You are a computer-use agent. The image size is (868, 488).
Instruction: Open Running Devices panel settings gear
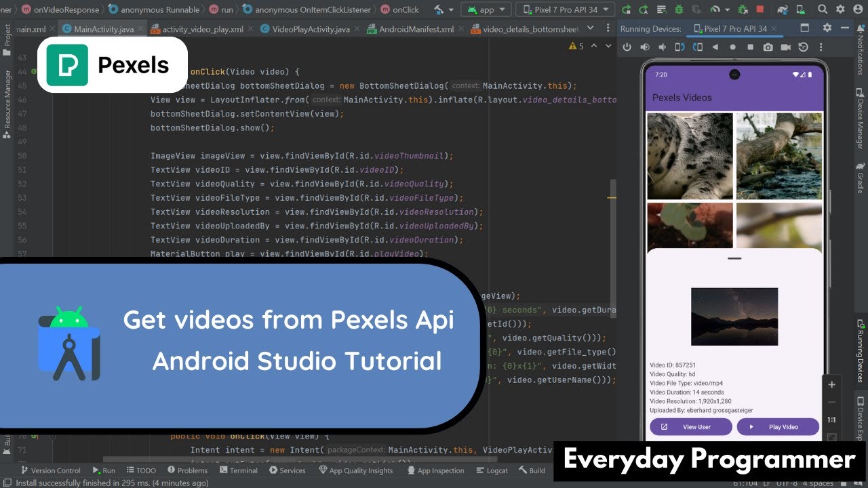tap(827, 28)
